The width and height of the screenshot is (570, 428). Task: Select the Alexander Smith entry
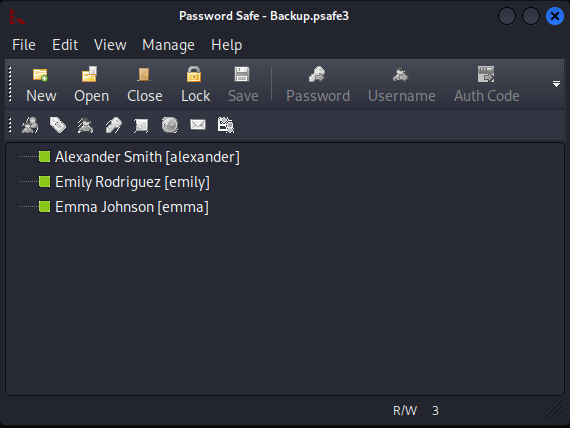147,157
